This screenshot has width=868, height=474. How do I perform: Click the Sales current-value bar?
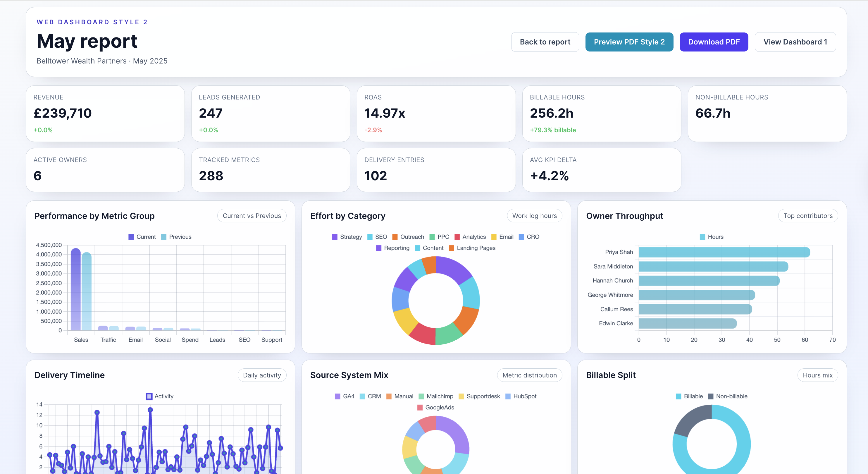tap(75, 290)
